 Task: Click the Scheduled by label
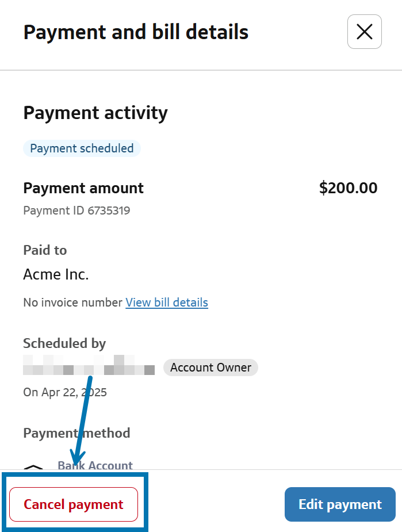(x=64, y=343)
